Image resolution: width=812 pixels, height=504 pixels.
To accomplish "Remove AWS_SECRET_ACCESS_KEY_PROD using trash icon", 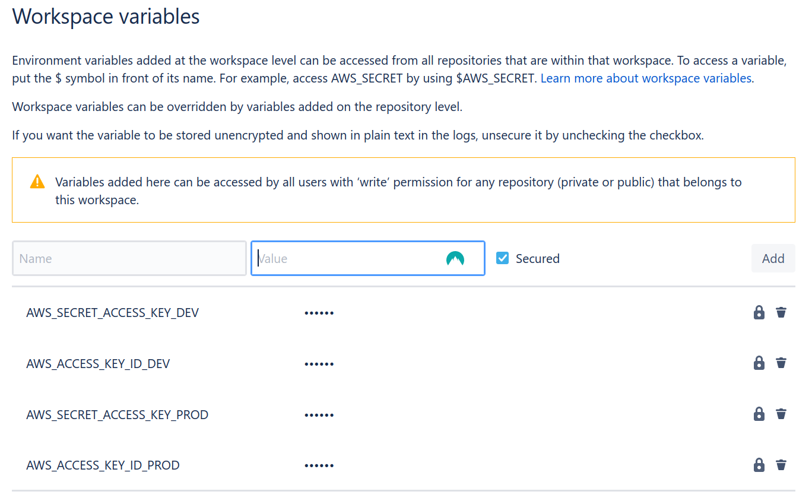I will (781, 414).
